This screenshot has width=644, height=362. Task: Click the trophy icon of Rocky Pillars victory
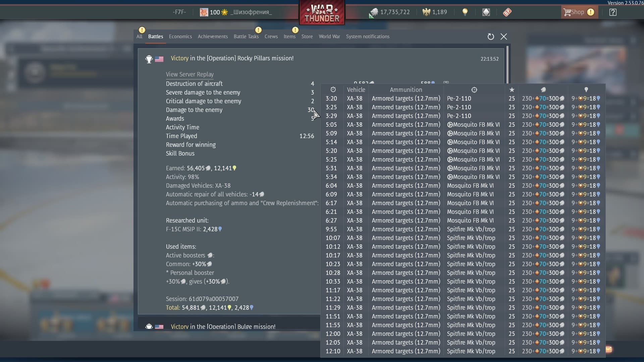coord(149,59)
